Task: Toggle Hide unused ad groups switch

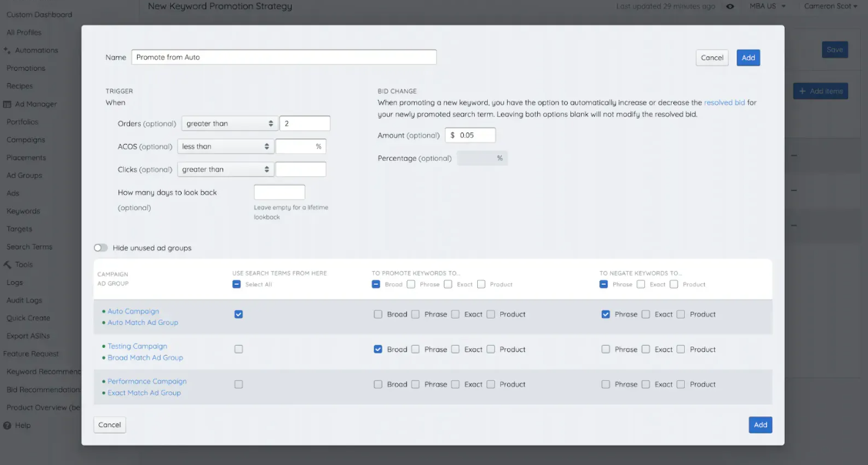Action: [101, 248]
